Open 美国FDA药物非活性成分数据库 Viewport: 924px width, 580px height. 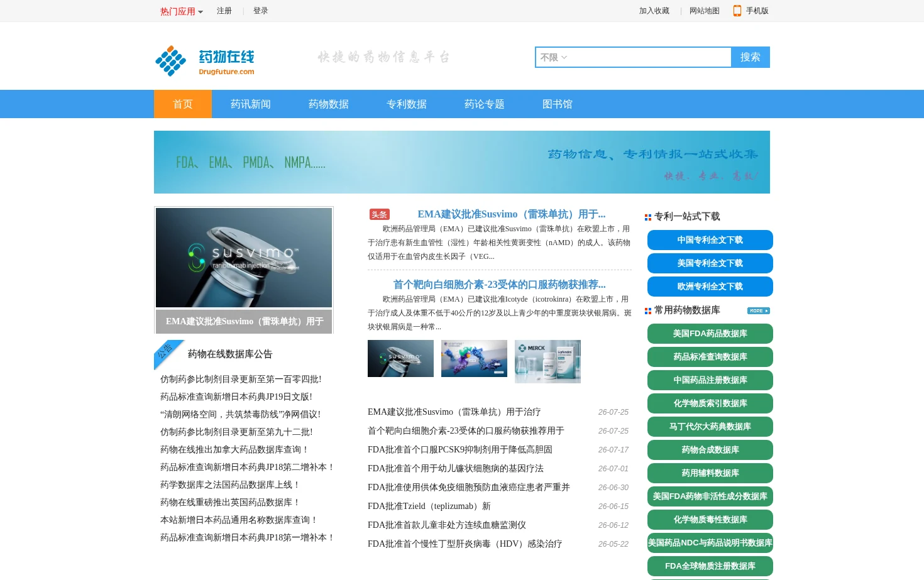[710, 496]
